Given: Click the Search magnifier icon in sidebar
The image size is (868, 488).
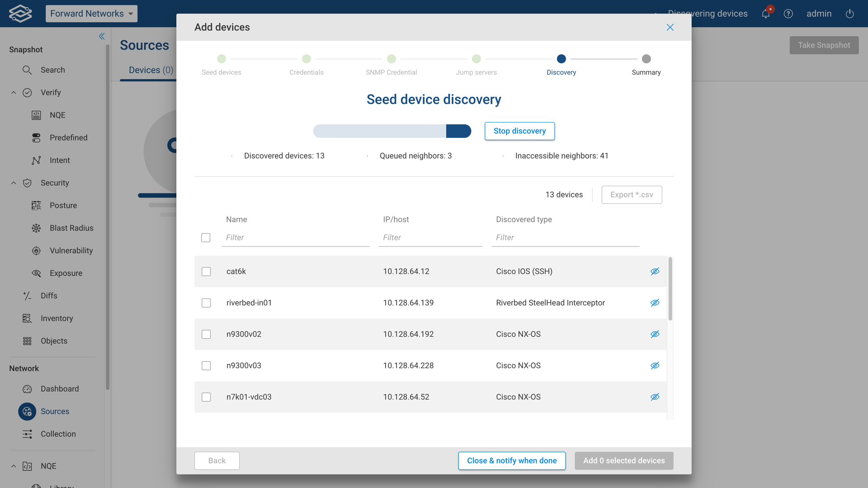Looking at the screenshot, I should pos(27,70).
